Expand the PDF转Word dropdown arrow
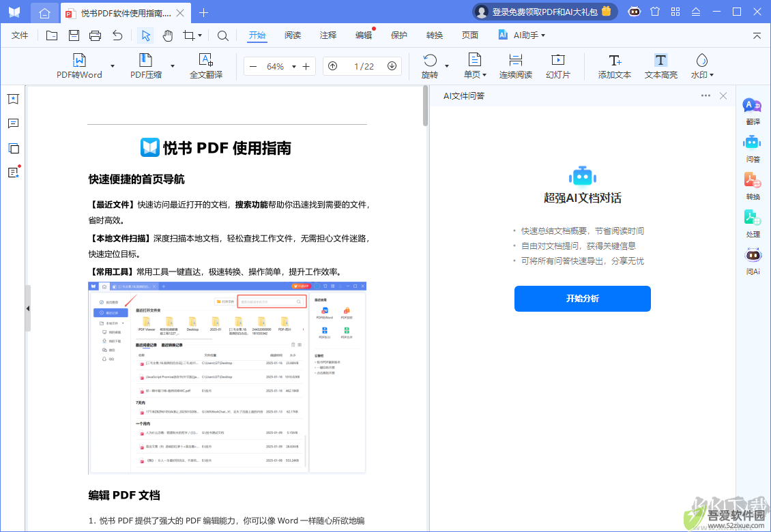Viewport: 771px width, 532px height. [x=113, y=66]
